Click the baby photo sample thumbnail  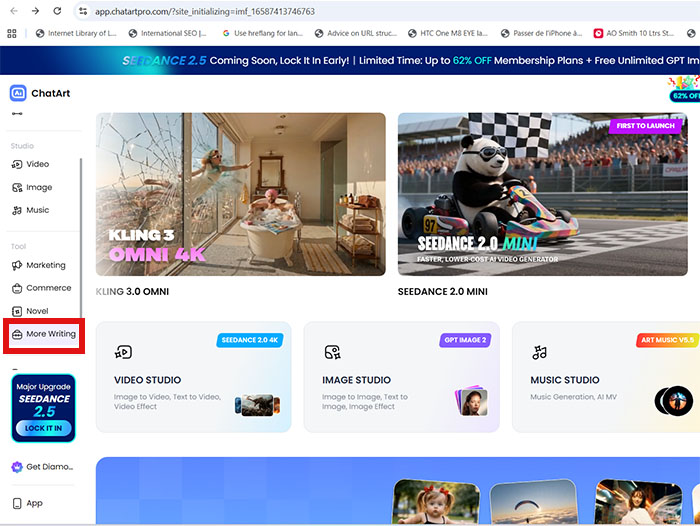[436, 502]
